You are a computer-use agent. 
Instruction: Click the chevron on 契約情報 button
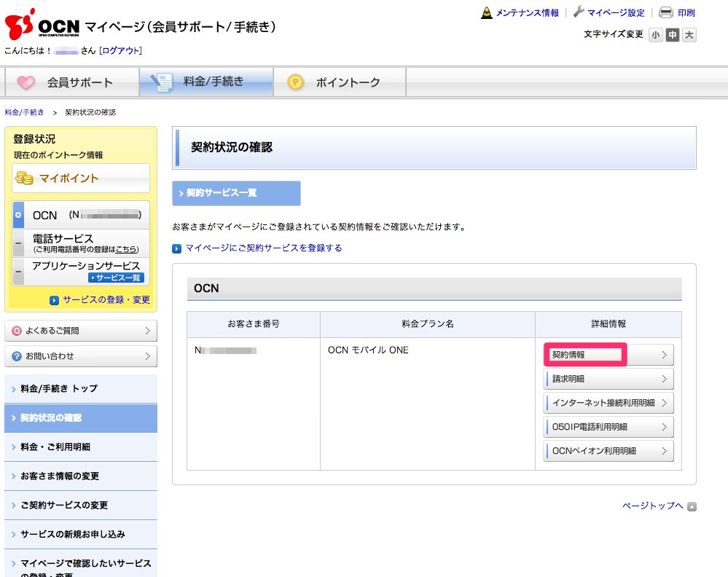[665, 355]
